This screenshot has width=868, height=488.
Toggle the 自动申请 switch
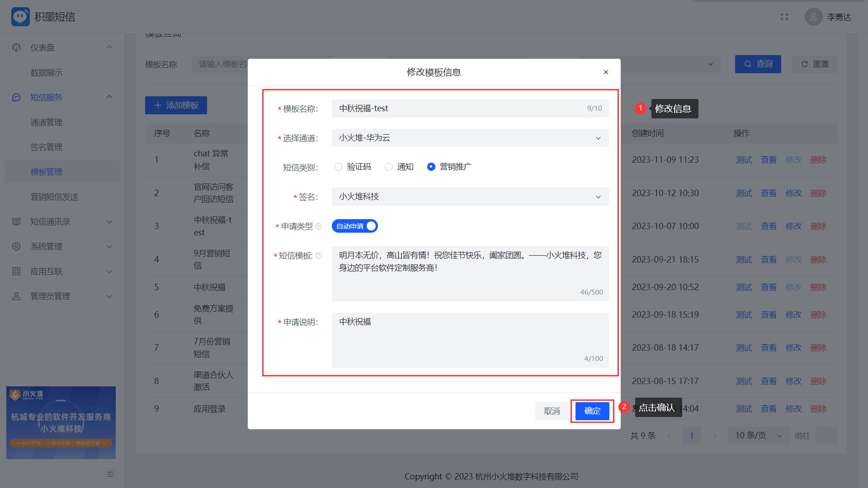(355, 226)
